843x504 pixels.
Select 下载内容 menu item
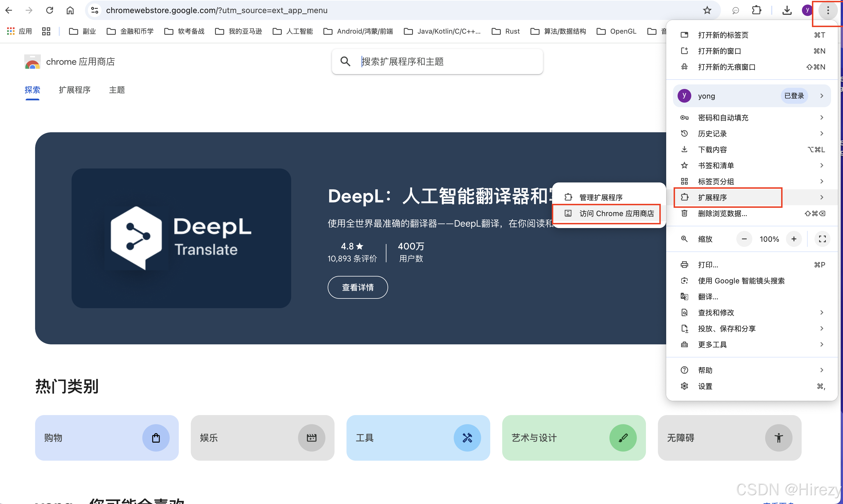[x=752, y=149]
